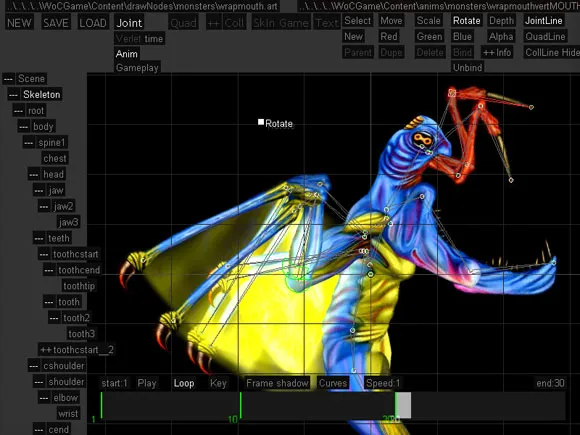Select the toothtip joint in tree

point(79,286)
